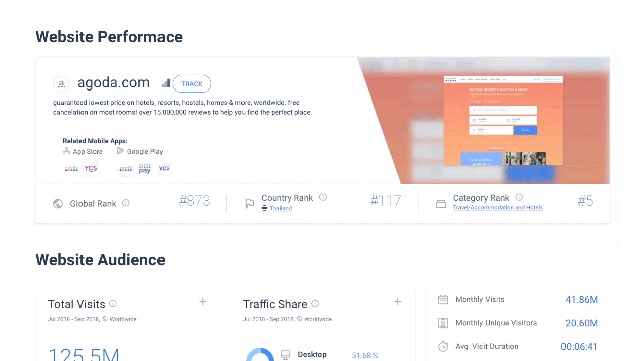Open the agoda pay mobile app icon
This screenshot has height=361, width=644.
click(x=144, y=169)
